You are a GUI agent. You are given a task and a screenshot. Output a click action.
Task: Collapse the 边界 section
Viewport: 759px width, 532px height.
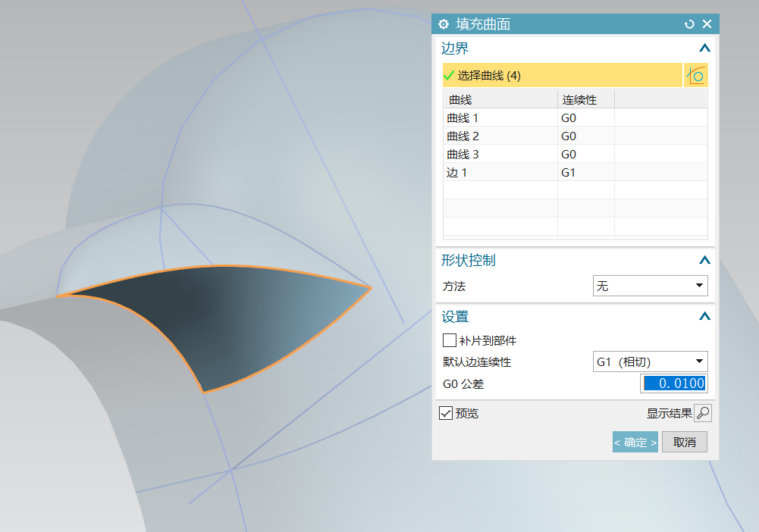point(704,47)
